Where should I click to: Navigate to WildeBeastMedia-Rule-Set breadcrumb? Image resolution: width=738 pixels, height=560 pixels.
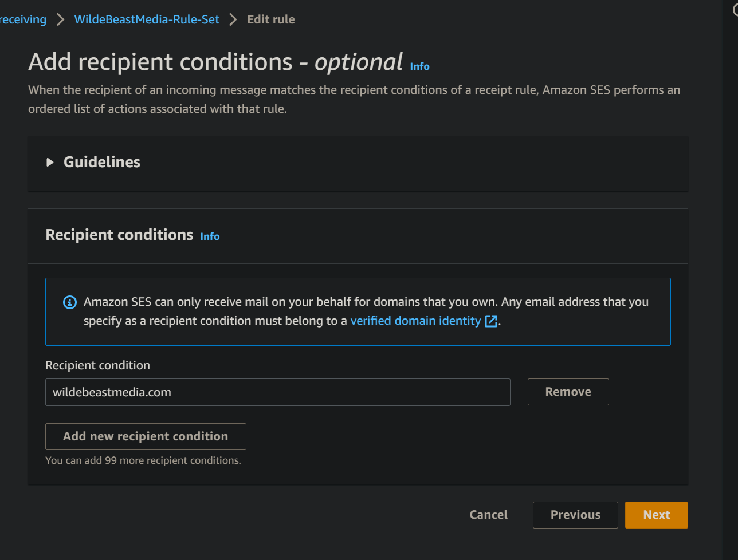click(147, 19)
